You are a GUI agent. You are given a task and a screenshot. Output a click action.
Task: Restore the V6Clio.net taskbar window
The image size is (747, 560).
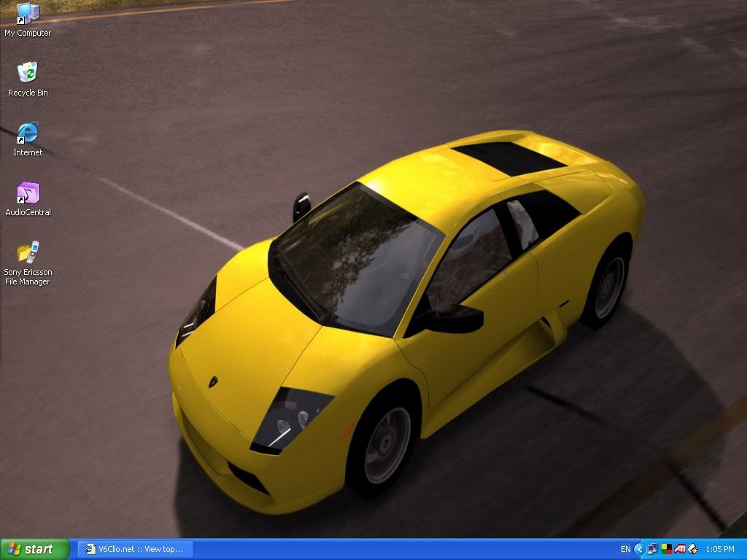(x=135, y=549)
